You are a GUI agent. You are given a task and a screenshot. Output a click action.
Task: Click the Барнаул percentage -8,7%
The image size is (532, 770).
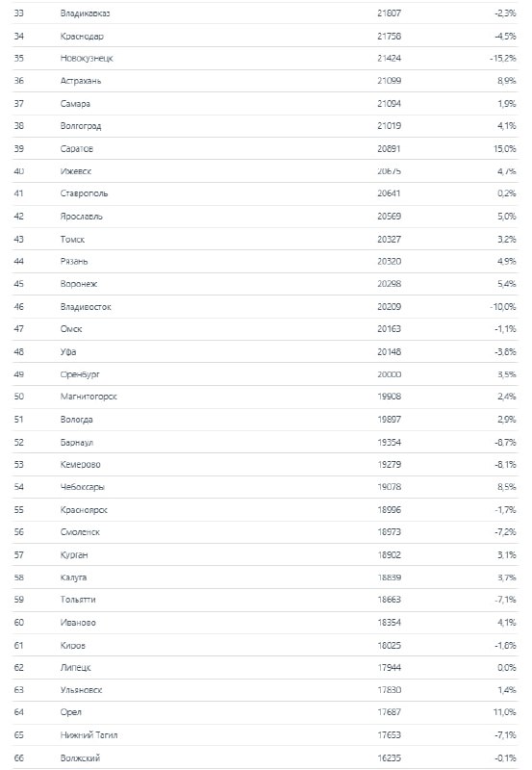click(505, 442)
